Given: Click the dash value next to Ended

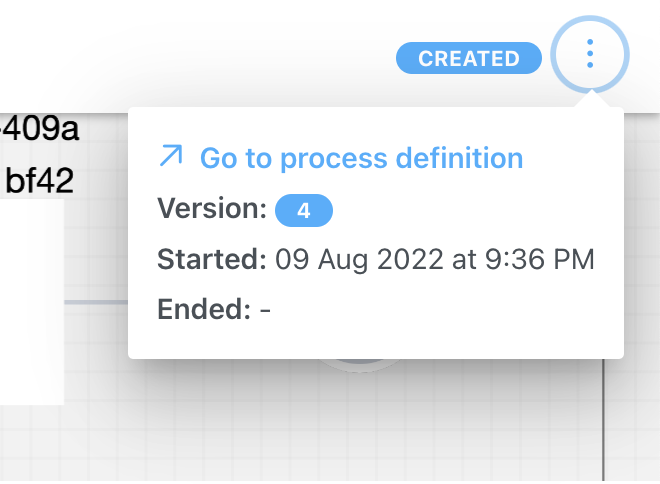Looking at the screenshot, I should pyautogui.click(x=265, y=311).
